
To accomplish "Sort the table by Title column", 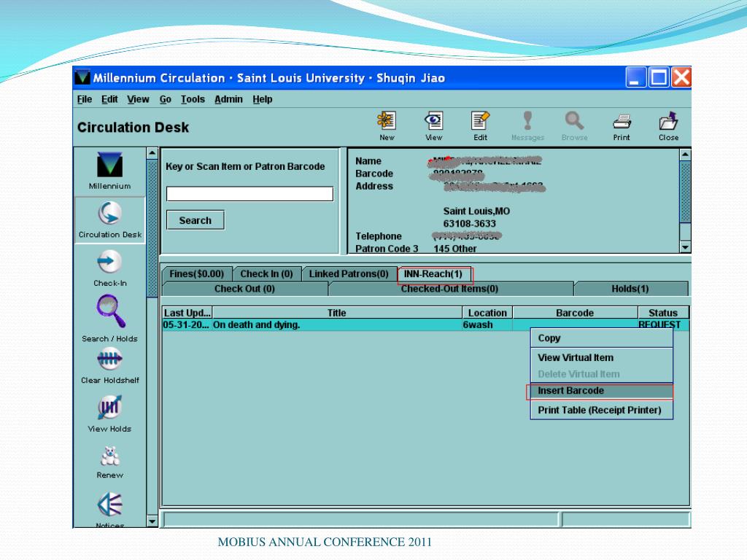I will coord(337,313).
